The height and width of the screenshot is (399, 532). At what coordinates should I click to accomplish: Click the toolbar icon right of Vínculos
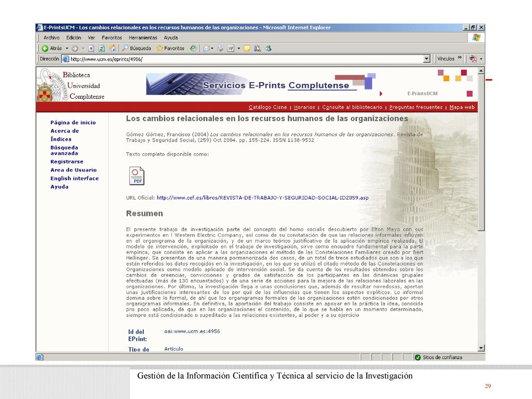click(473, 59)
